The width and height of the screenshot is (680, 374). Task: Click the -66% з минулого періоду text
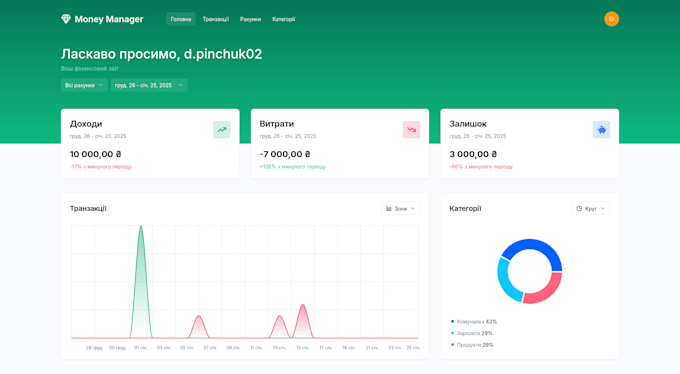coord(481,167)
